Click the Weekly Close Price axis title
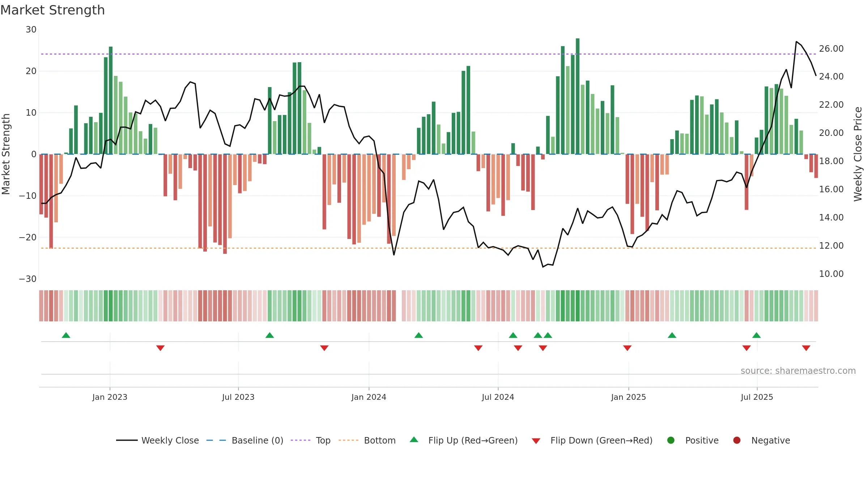Image resolution: width=868 pixels, height=488 pixels. click(858, 154)
